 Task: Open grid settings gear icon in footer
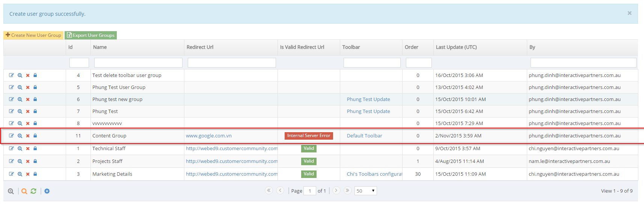47,191
